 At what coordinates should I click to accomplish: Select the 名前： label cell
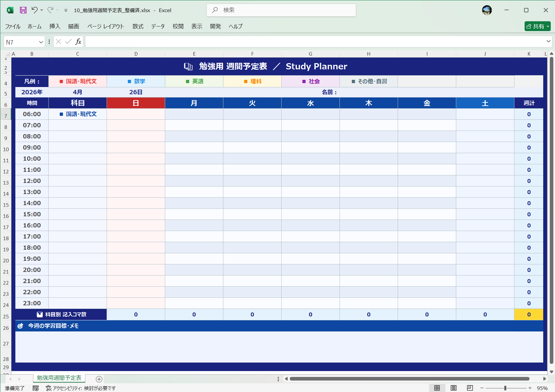pyautogui.click(x=329, y=92)
